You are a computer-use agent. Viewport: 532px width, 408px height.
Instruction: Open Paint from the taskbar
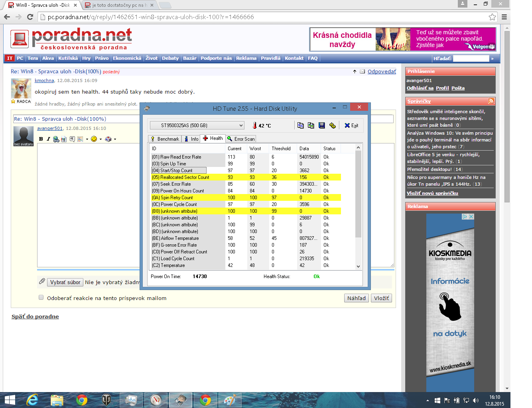(230, 400)
